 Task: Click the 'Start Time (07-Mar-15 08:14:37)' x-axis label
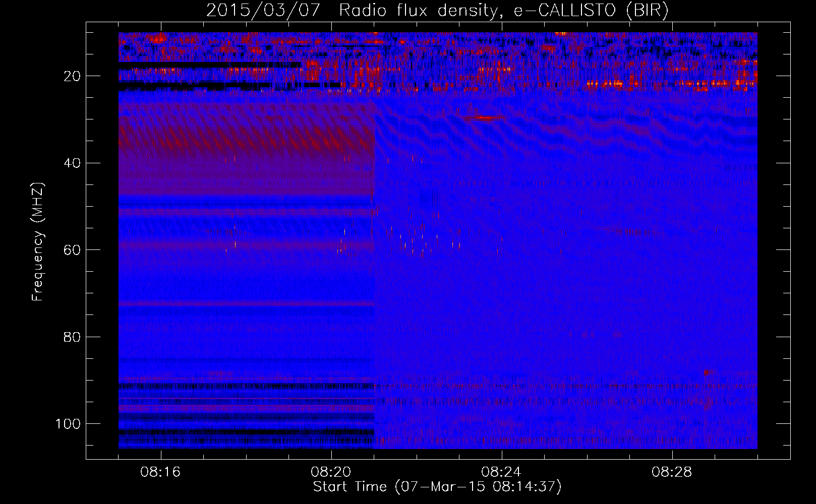click(x=437, y=487)
